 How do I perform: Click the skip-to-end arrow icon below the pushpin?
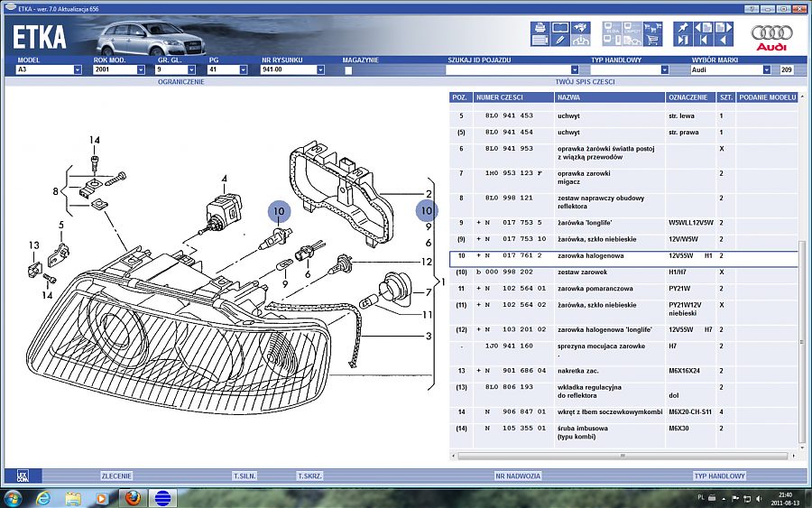[x=683, y=40]
